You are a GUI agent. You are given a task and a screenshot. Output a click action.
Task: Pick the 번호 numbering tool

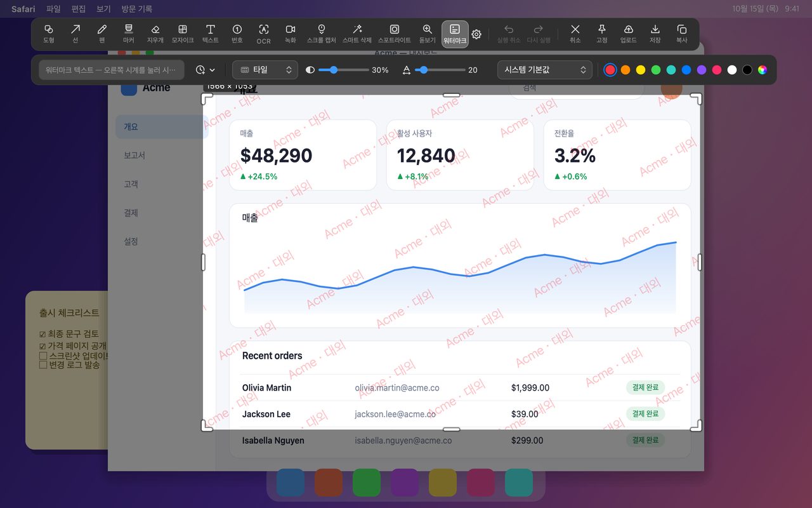tap(237, 34)
